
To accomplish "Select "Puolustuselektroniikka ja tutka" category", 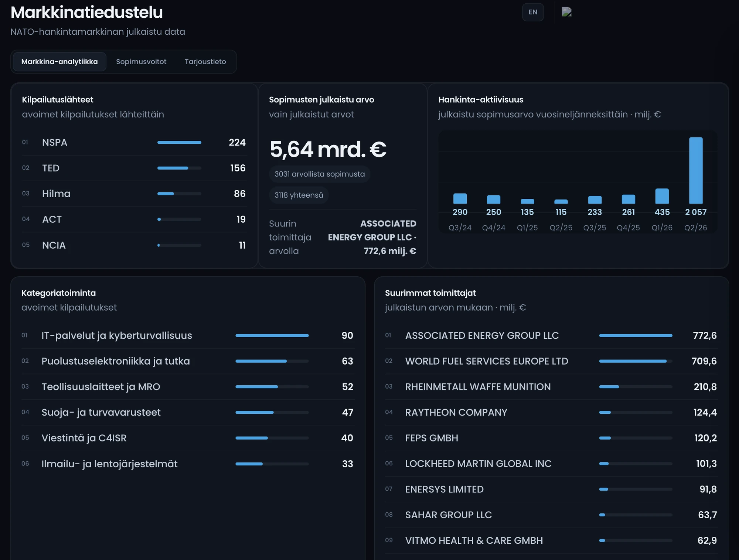I will click(x=116, y=361).
